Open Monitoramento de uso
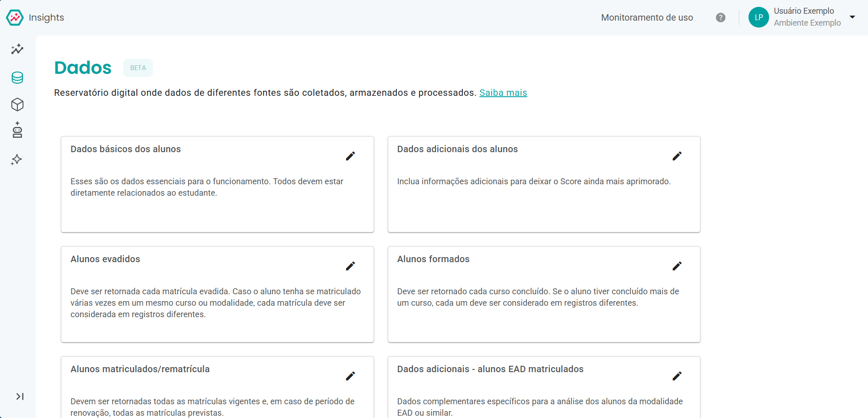This screenshot has height=418, width=868. (647, 17)
